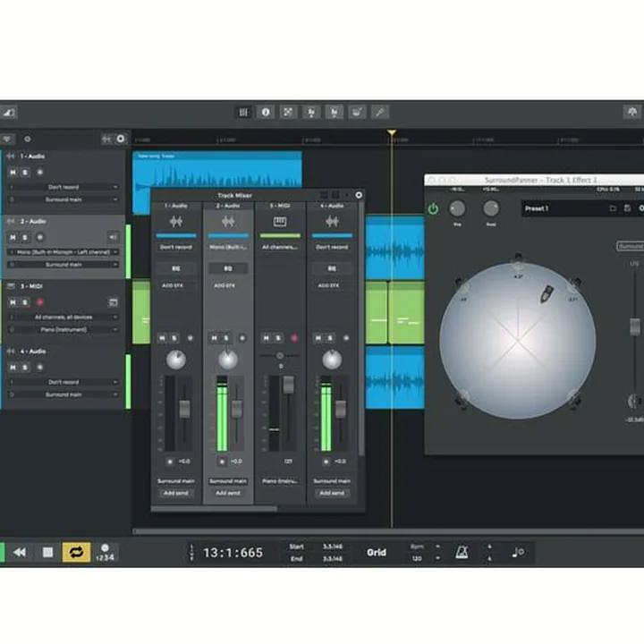644x644 pixels.
Task: Click save preset icon in SurroundPanner
Action: tap(627, 208)
